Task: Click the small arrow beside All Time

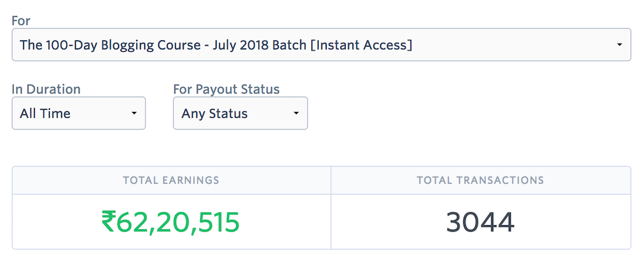Action: 134,113
